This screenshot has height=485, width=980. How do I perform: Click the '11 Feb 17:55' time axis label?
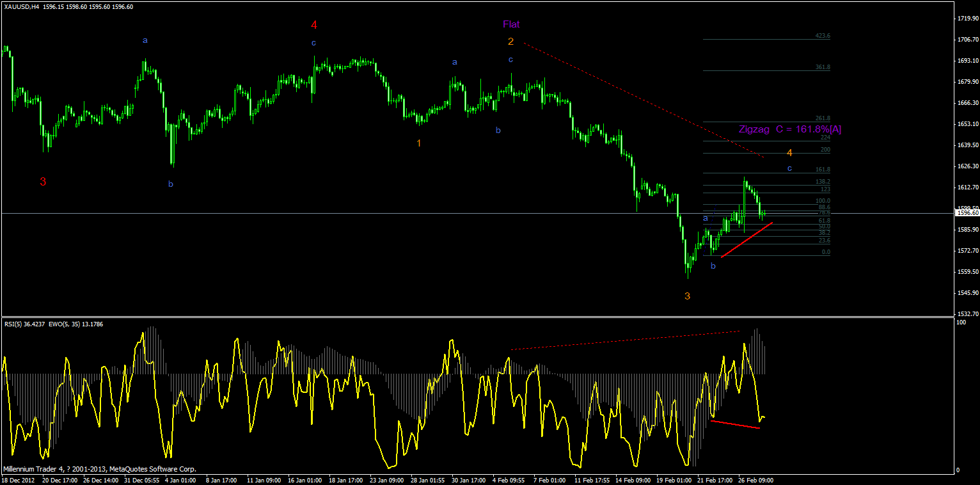[x=592, y=479]
